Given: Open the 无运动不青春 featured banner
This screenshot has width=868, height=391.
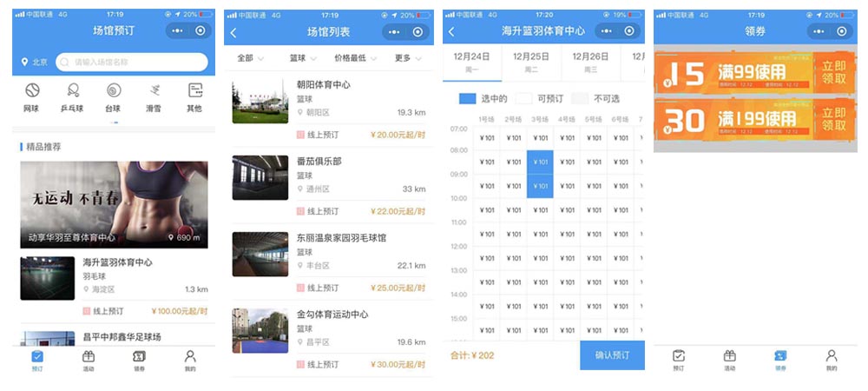Looking at the screenshot, I should (114, 205).
